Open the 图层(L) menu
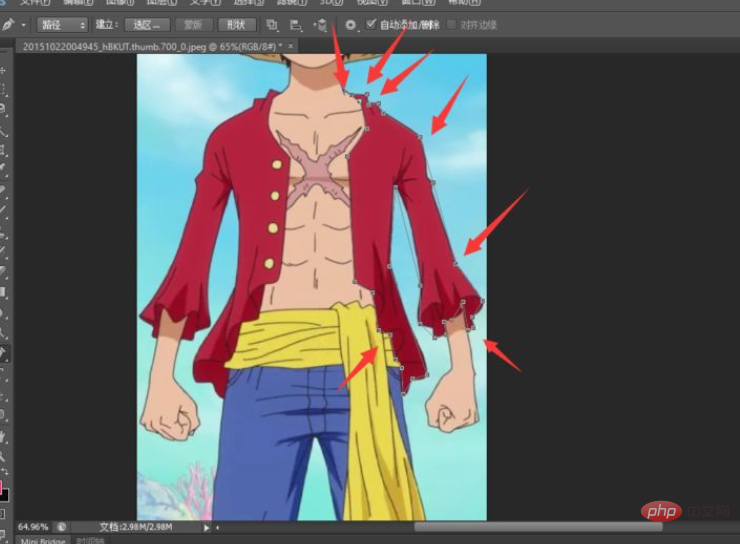The height and width of the screenshot is (544, 740). [x=162, y=2]
